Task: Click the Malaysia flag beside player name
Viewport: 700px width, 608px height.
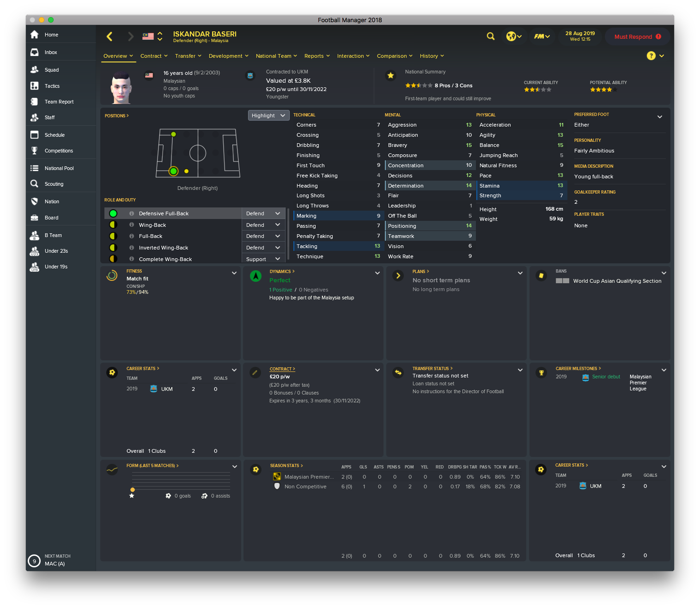Action: [x=148, y=36]
